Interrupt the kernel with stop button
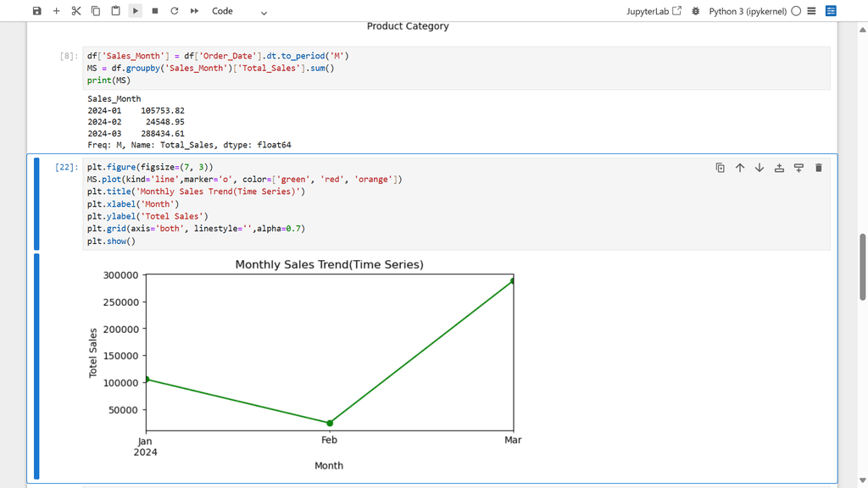 pos(155,11)
